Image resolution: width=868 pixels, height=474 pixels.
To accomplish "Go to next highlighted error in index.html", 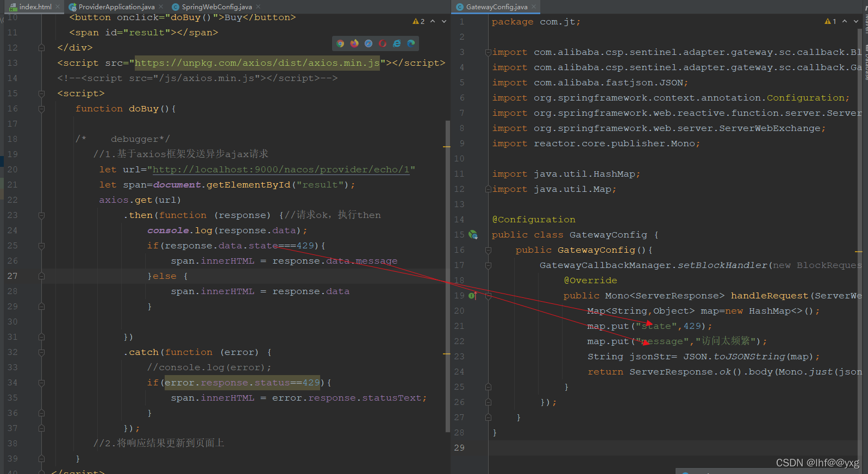I will tap(444, 21).
